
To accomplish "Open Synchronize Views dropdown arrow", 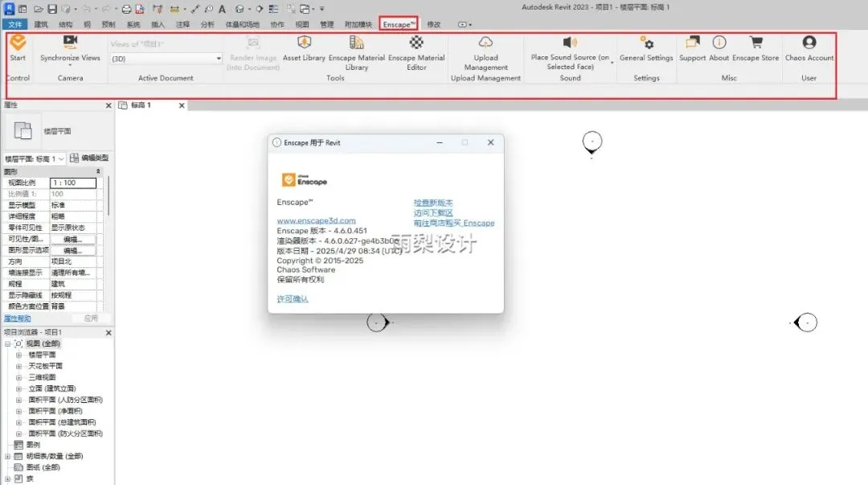I will click(70, 65).
